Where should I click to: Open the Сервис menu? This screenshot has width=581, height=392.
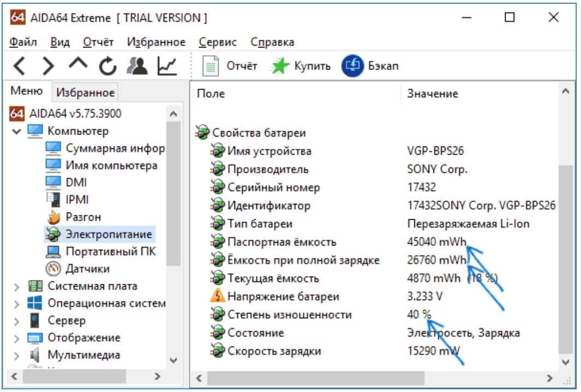218,42
